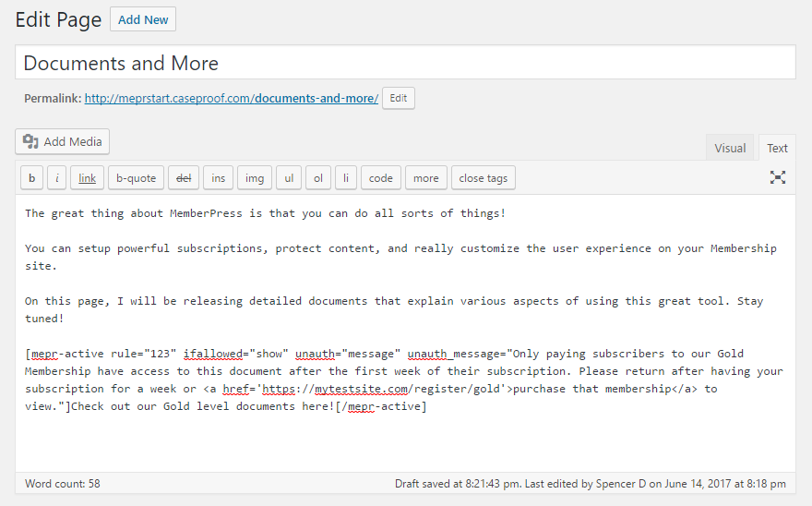
Task: Toggle distraction-free writing mode icon
Action: (x=777, y=177)
